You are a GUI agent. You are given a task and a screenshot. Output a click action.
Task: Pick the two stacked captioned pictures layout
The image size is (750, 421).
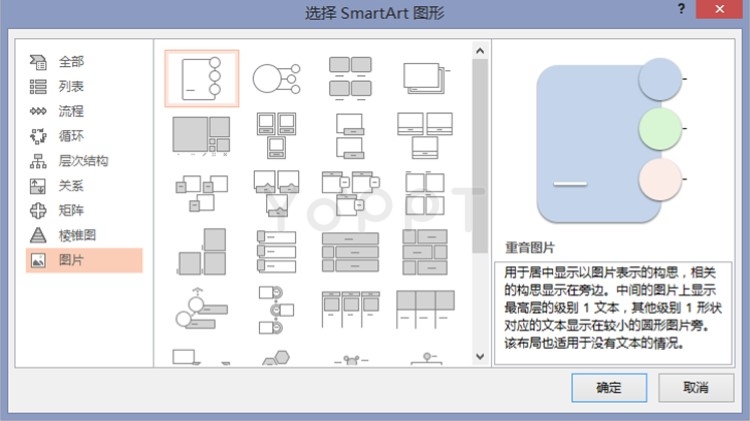pyautogui.click(x=351, y=136)
